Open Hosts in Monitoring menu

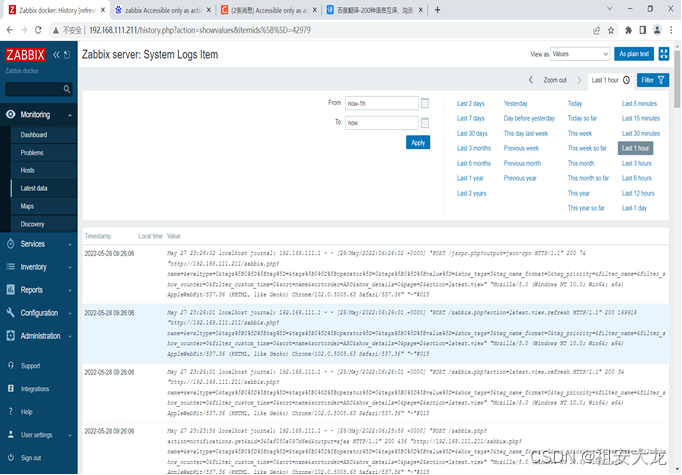tap(27, 171)
